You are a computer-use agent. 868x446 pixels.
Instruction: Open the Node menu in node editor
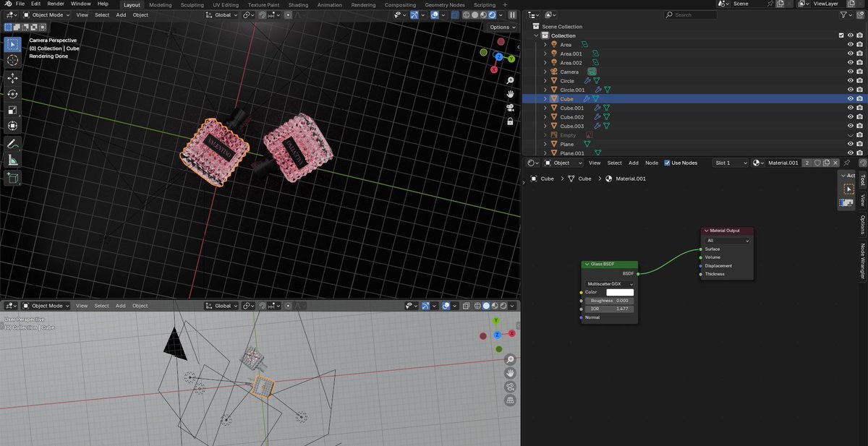coord(652,163)
